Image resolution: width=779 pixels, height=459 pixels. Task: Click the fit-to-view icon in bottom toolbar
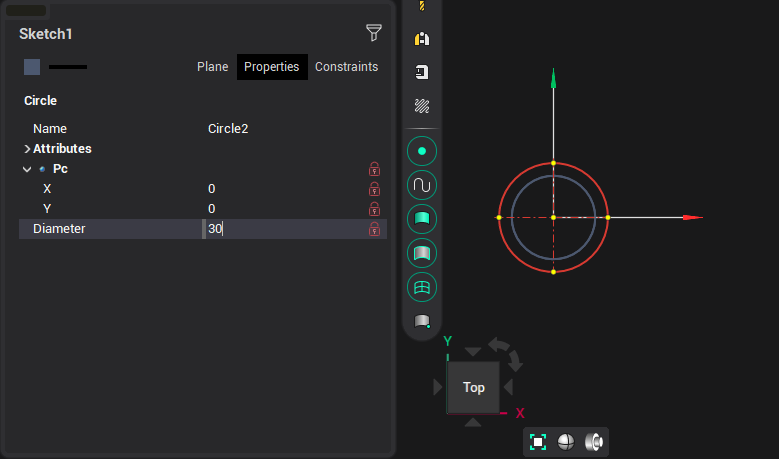(538, 442)
